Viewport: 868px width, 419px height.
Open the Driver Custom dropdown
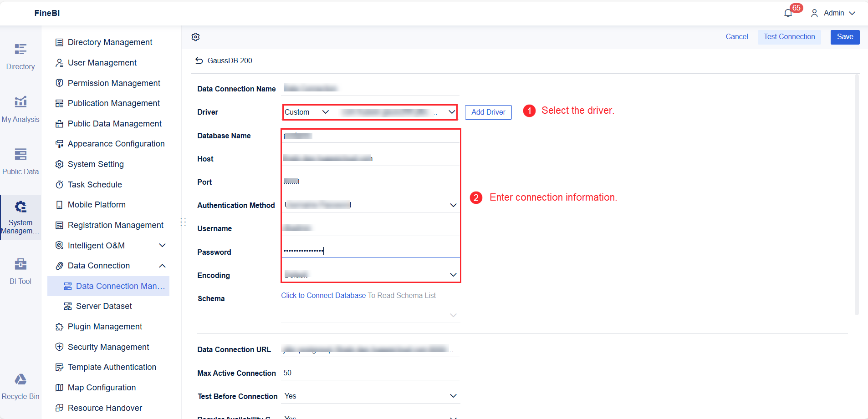[x=306, y=112]
